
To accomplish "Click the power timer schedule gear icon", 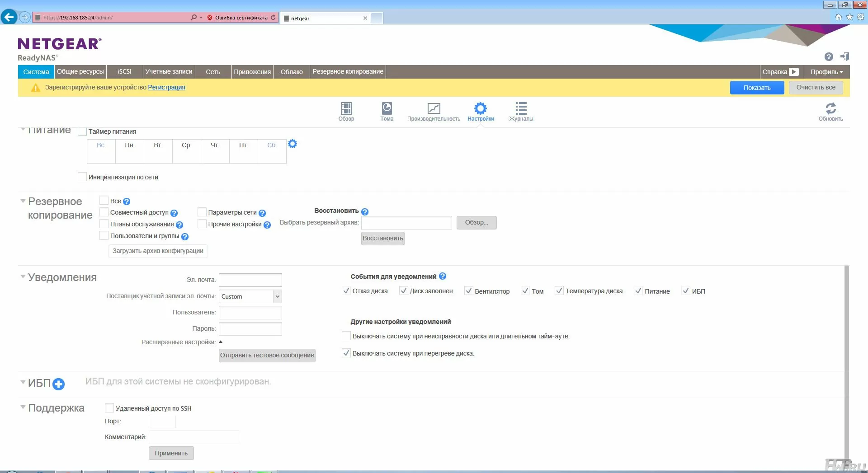I will tap(292, 144).
